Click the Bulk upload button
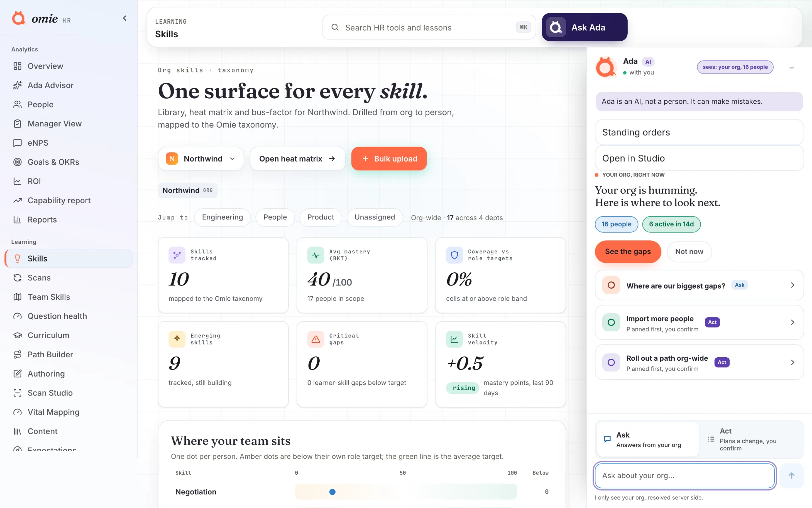Image resolution: width=812 pixels, height=508 pixels. 389,159
